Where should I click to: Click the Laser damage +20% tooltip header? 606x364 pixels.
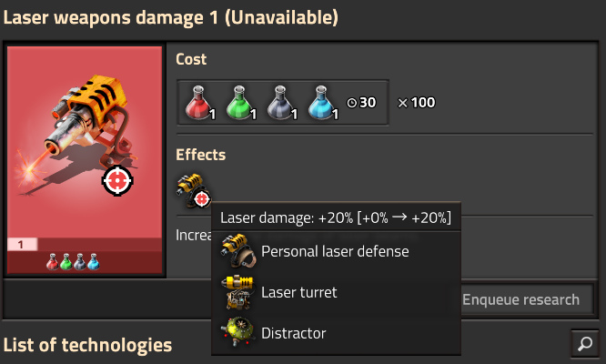pos(336,217)
